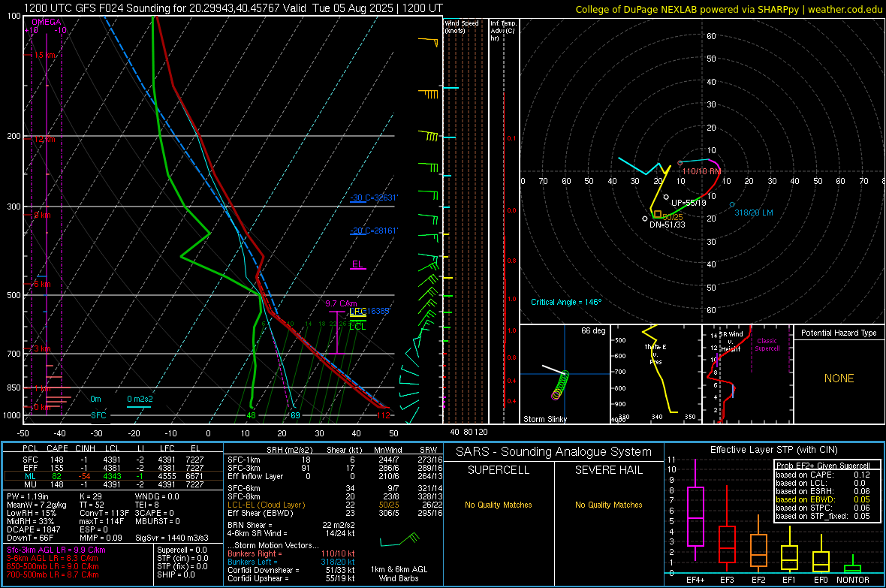This screenshot has width=886, height=588.
Task: Click No Quality Matches under SUPERCELL
Action: point(499,505)
